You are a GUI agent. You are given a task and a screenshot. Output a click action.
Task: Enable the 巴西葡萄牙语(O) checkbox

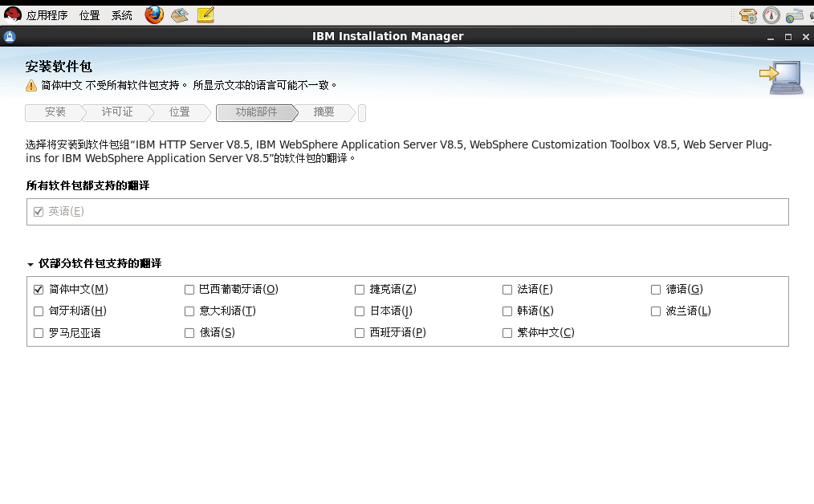tap(189, 290)
